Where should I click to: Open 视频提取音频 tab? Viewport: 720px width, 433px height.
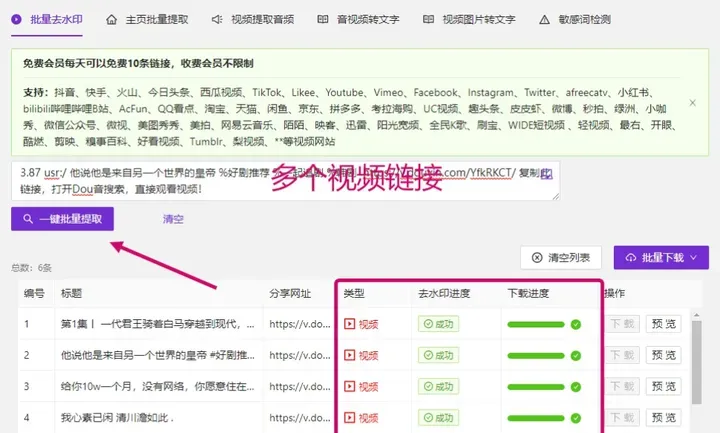tap(253, 20)
